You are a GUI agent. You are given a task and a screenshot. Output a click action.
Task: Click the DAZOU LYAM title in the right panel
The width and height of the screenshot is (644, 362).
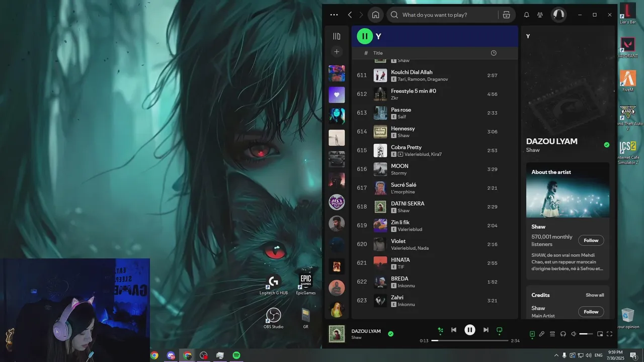point(552,141)
